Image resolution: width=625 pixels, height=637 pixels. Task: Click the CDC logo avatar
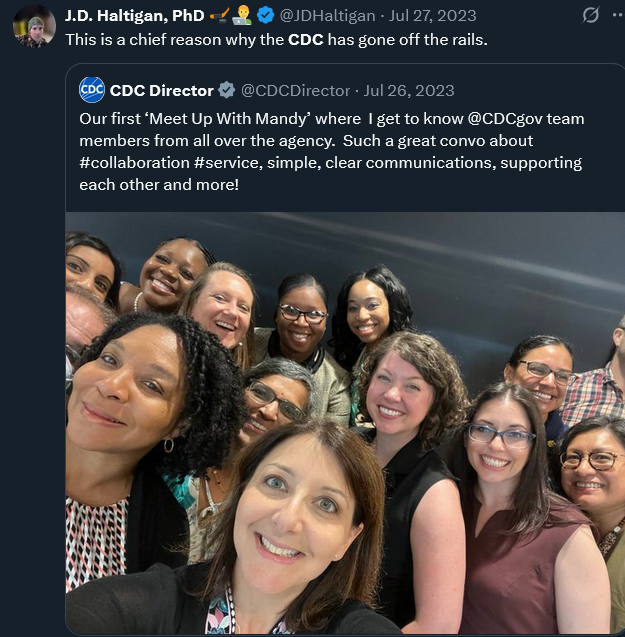pos(92,90)
